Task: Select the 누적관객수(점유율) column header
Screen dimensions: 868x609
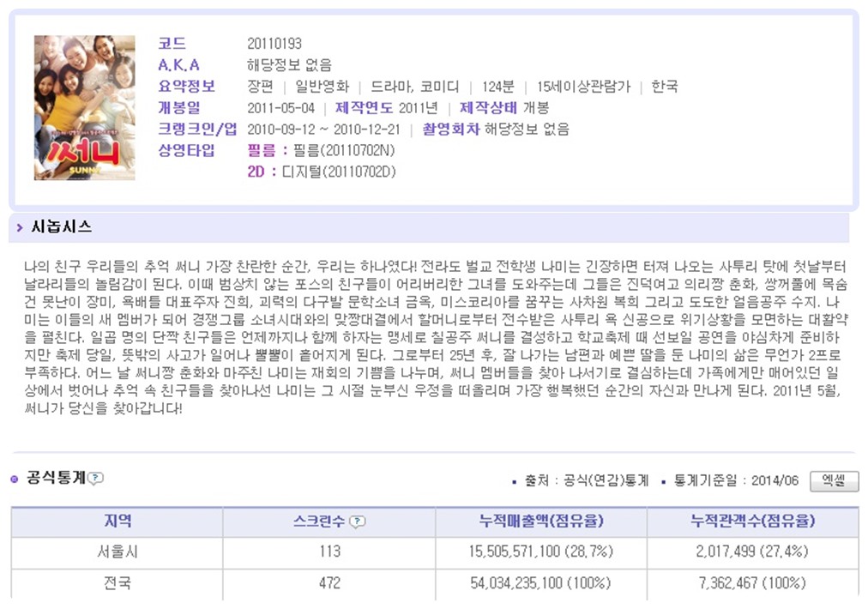Action: (x=752, y=522)
